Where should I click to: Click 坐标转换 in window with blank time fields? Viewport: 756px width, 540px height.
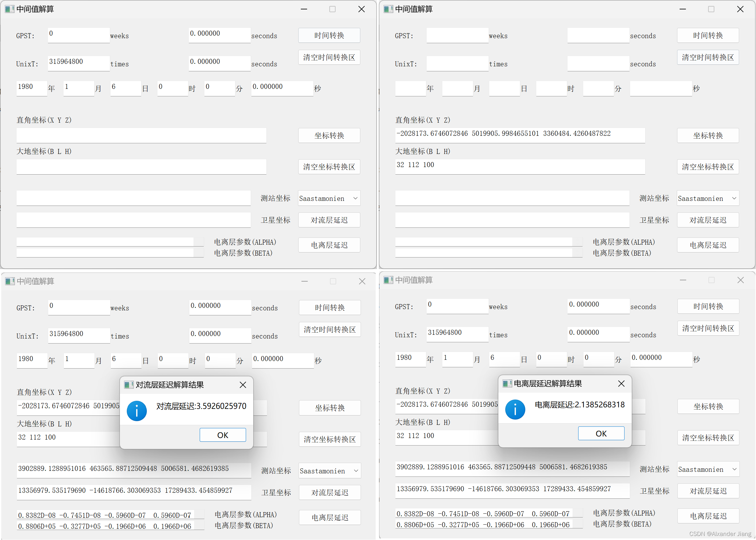(x=708, y=135)
